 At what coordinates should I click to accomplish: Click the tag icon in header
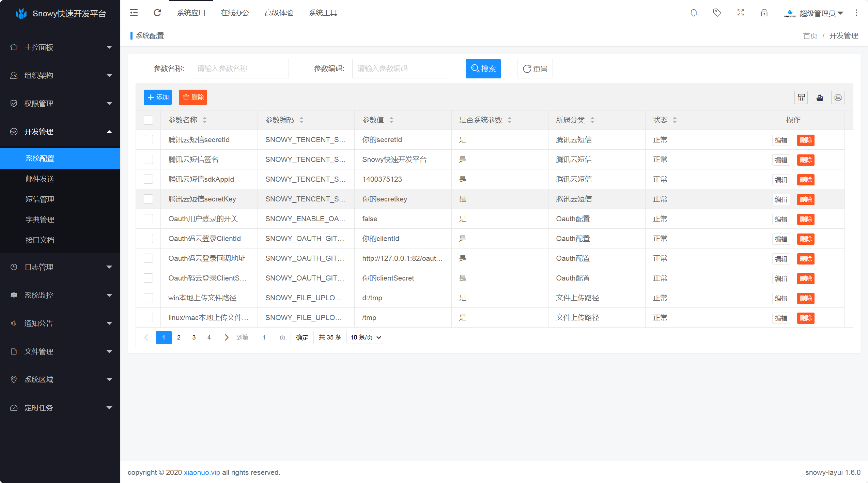(717, 13)
